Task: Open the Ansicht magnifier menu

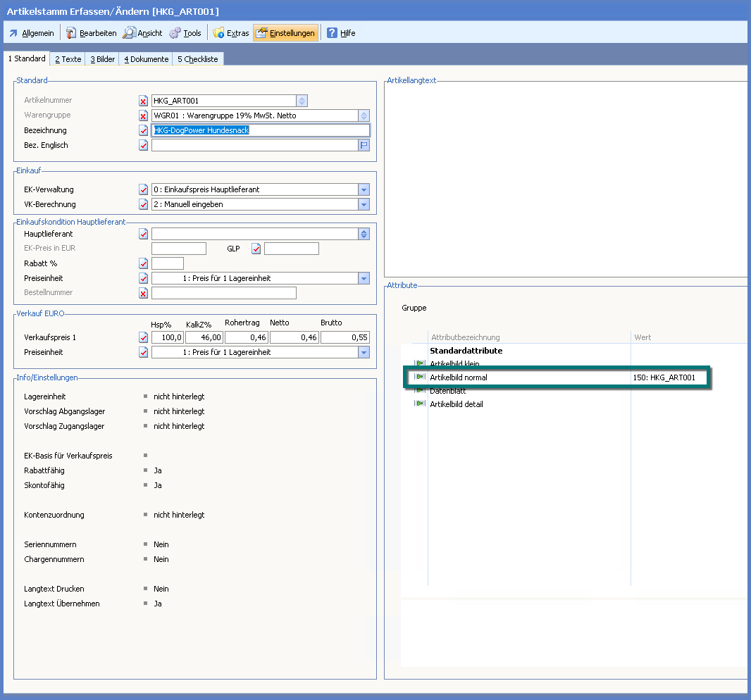Action: pos(142,33)
